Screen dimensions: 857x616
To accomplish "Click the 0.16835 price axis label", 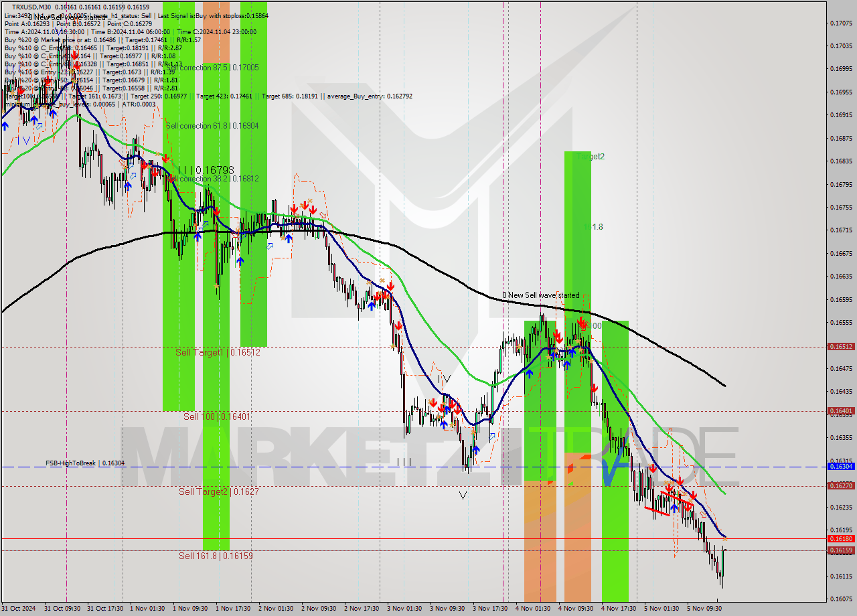I will tap(841, 161).
